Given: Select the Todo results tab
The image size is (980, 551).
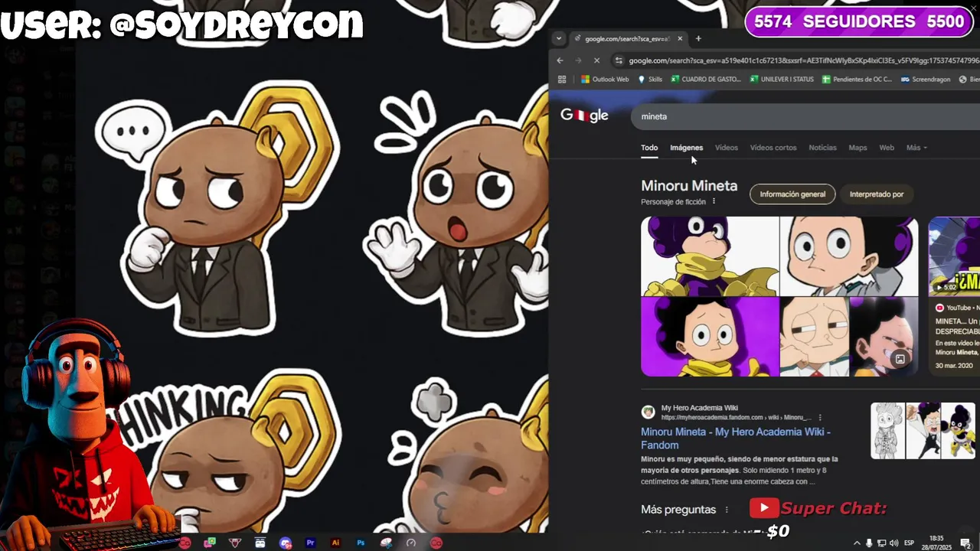Looking at the screenshot, I should click(x=649, y=148).
